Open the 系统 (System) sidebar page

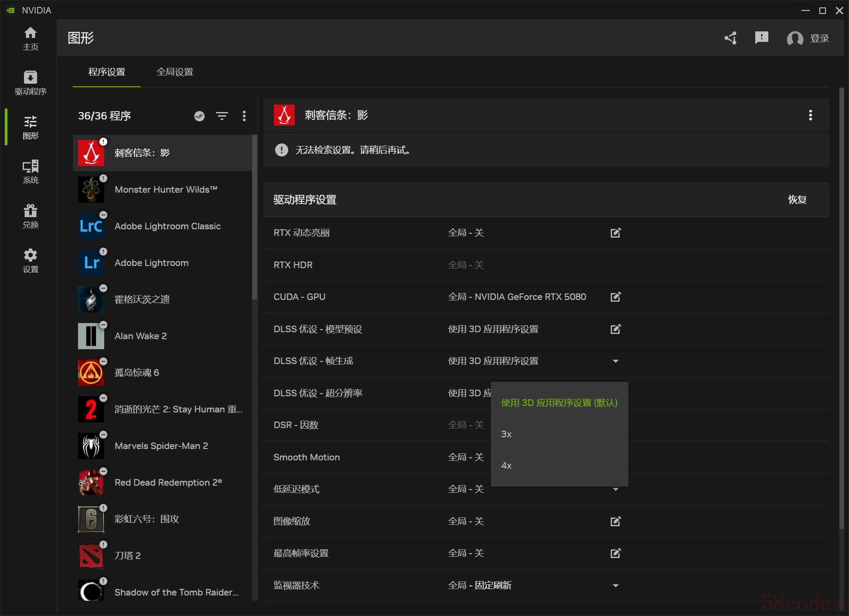pos(30,171)
